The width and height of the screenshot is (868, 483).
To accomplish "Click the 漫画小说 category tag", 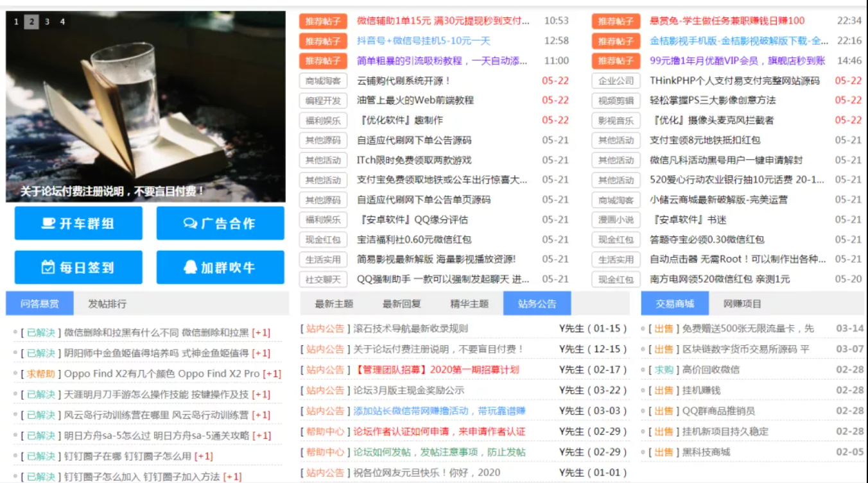I will pos(616,219).
